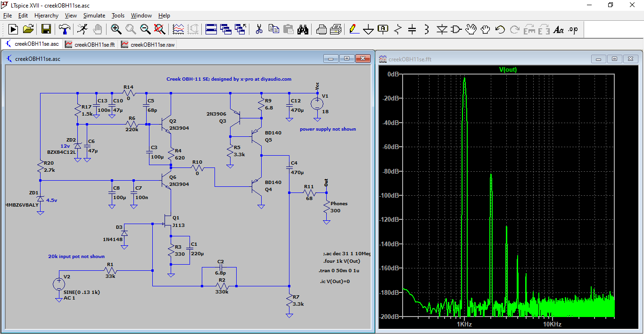Open the Tools menu
The width and height of the screenshot is (644, 334).
click(x=118, y=16)
